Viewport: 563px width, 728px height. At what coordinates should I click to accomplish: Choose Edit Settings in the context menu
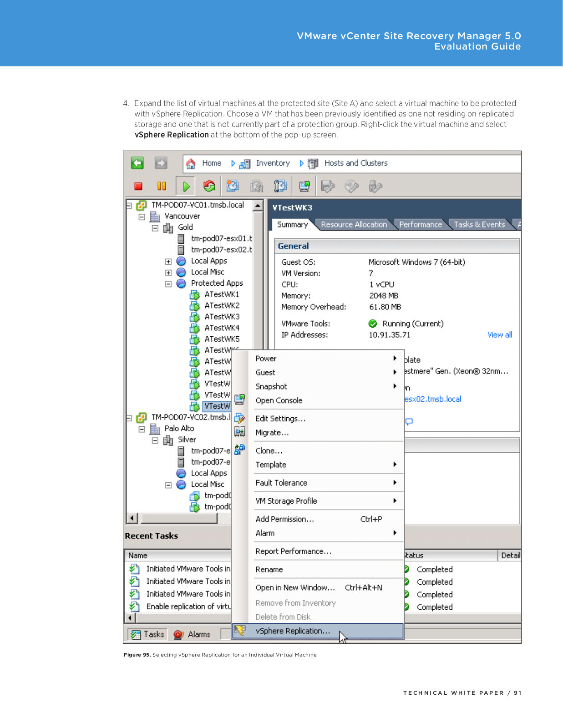coord(318,419)
